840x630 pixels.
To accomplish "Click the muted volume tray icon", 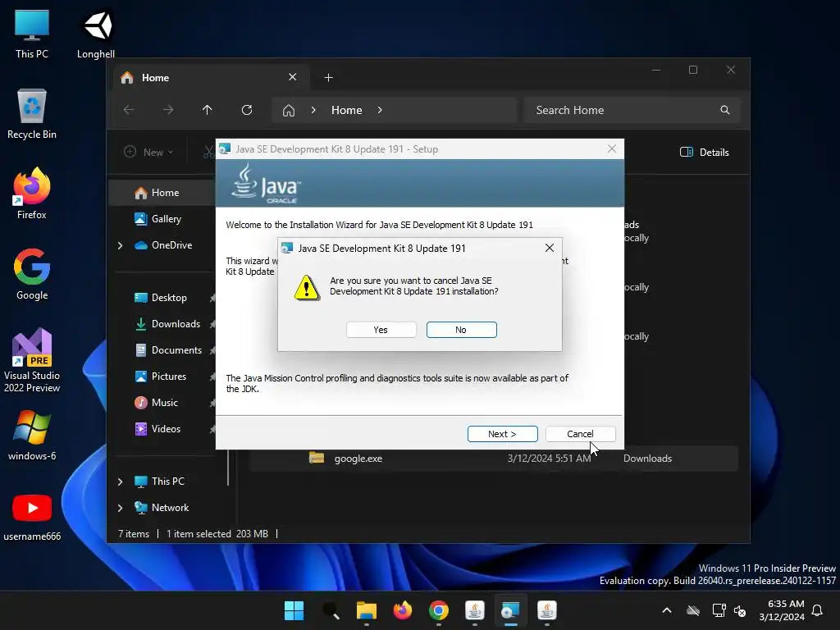I will pyautogui.click(x=740, y=610).
